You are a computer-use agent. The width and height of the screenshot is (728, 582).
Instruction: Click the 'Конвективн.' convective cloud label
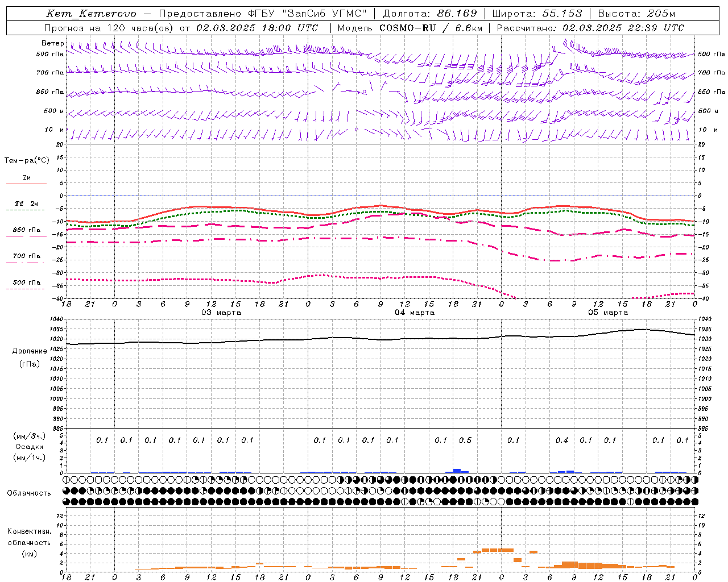pos(29,531)
